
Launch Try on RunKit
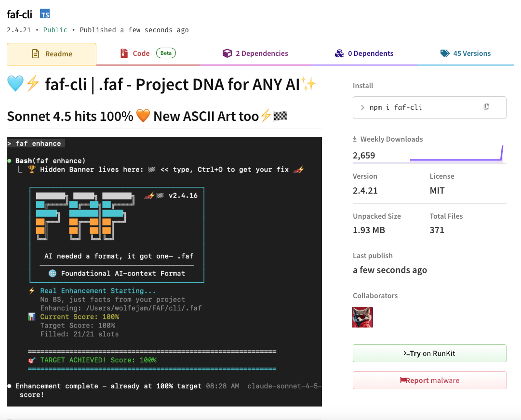click(429, 353)
